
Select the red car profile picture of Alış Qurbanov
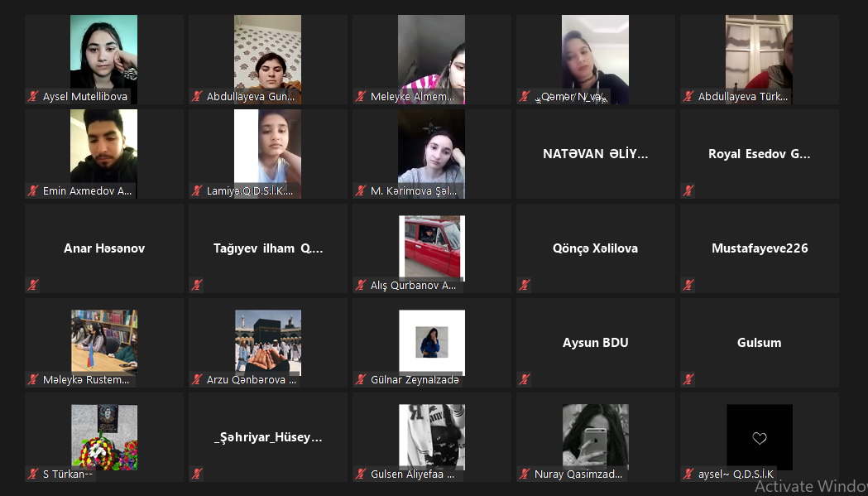coord(432,247)
